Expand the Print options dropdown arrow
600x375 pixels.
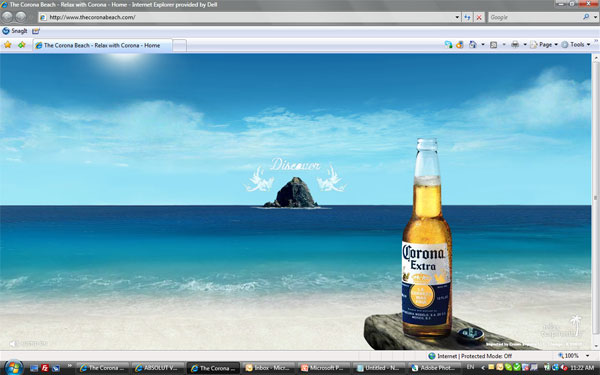tap(525, 45)
